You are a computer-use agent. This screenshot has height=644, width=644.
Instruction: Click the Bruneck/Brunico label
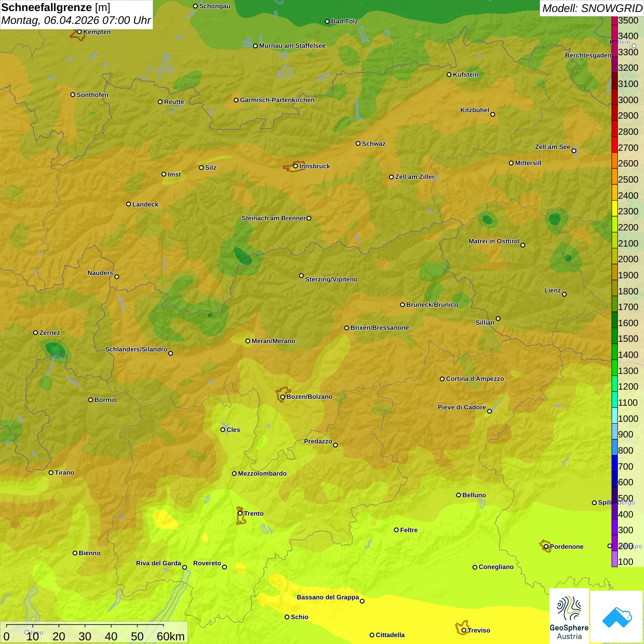click(432, 305)
